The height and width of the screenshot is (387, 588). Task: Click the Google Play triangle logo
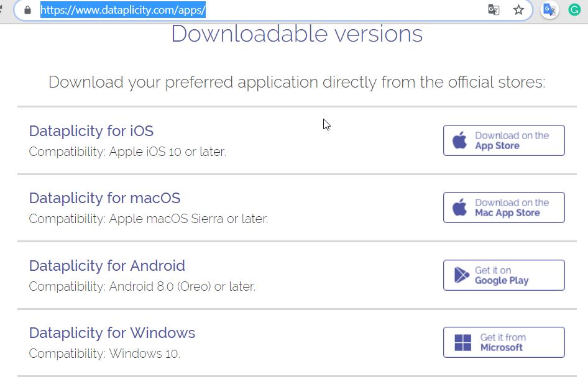click(462, 275)
